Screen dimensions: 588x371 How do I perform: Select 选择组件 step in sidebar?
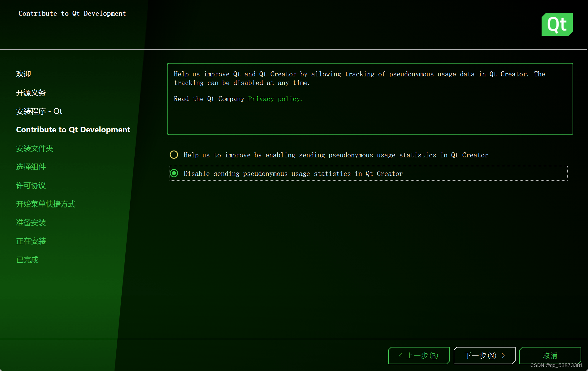click(x=31, y=167)
